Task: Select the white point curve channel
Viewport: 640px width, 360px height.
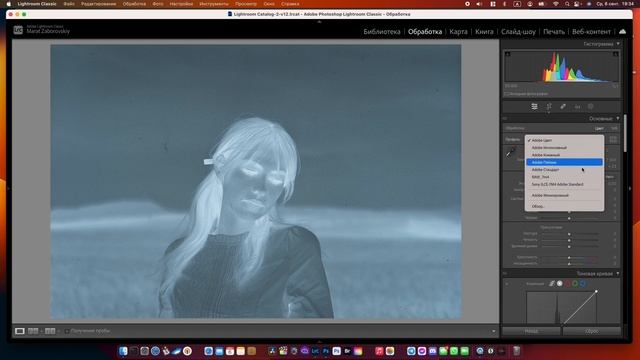Action: click(x=560, y=283)
